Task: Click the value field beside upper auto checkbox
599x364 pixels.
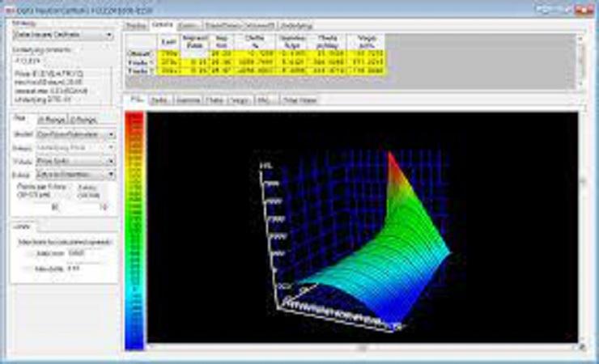Action: [83, 253]
